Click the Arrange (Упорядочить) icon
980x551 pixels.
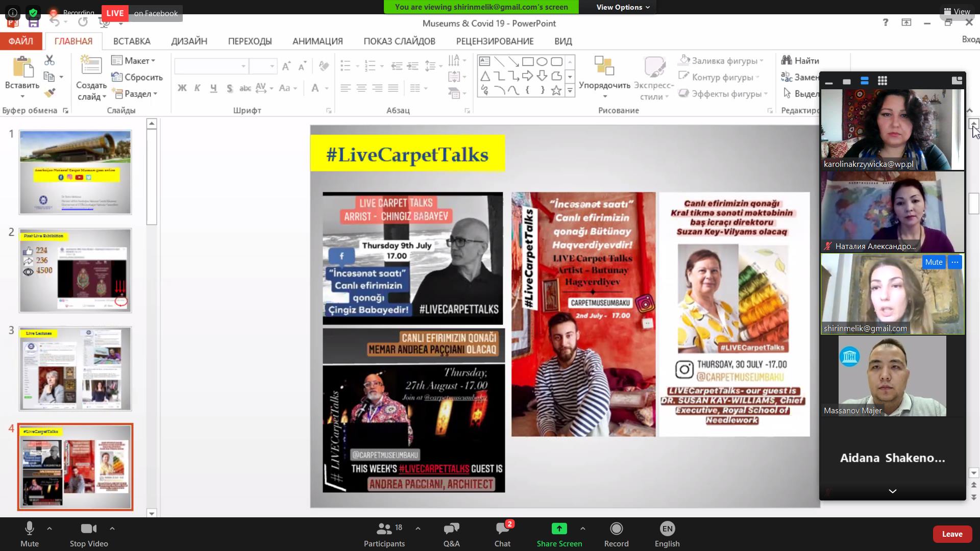tap(604, 66)
